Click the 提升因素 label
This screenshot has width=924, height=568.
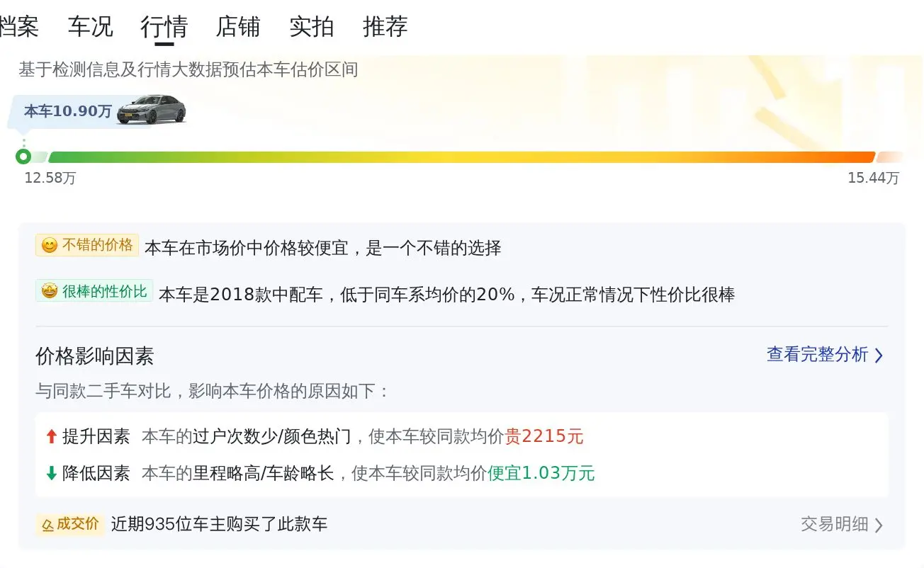click(x=96, y=437)
